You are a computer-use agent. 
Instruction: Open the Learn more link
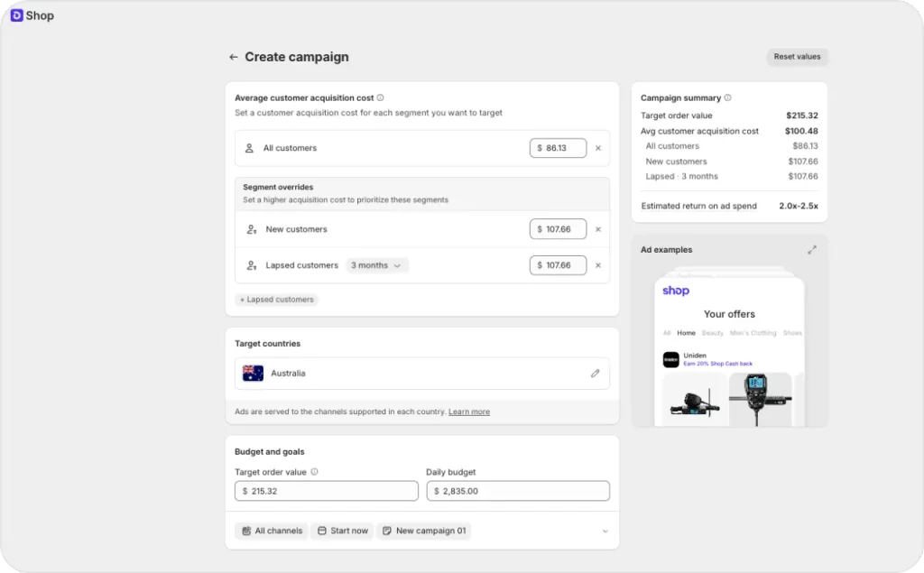(x=469, y=411)
